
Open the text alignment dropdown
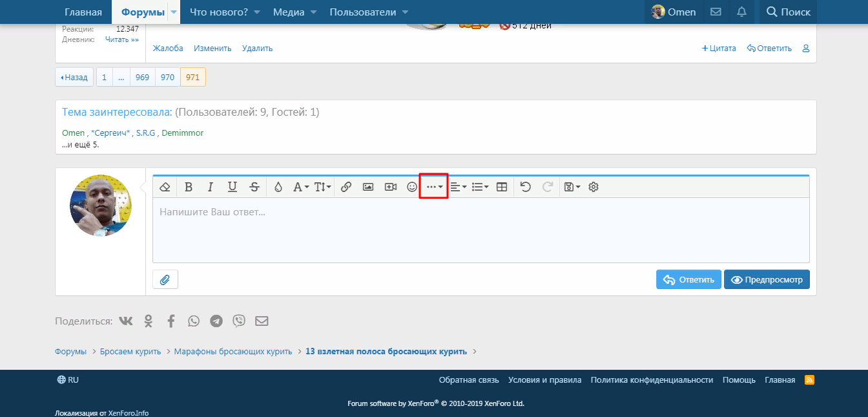[x=459, y=187]
